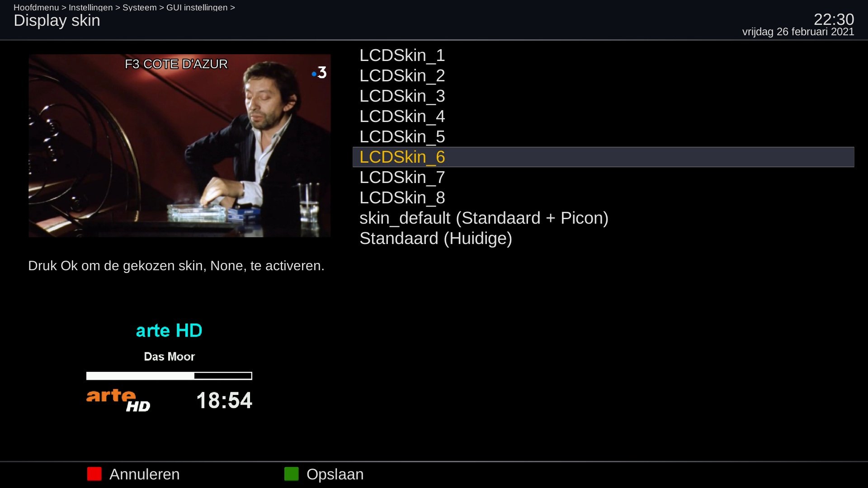This screenshot has height=488, width=868.
Task: Click the green Opslaan color button
Action: 291,474
